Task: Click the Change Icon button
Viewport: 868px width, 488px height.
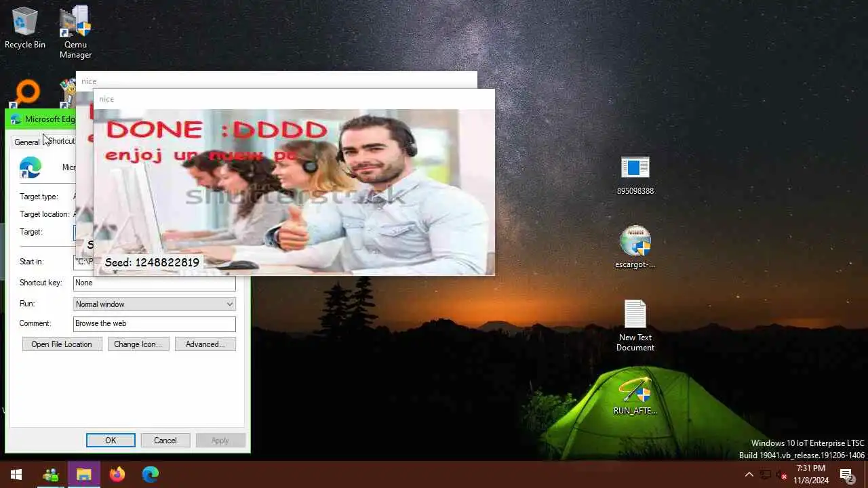Action: [x=138, y=344]
